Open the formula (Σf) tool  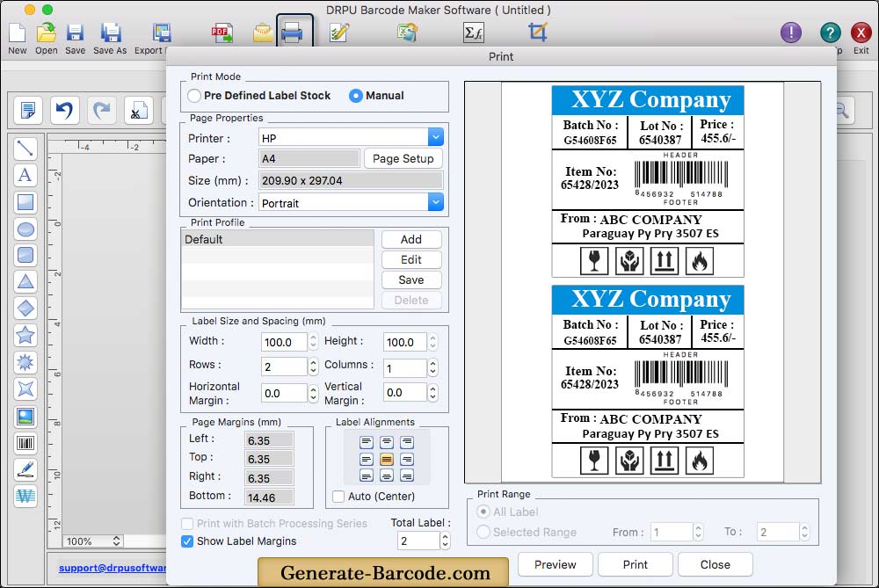[x=473, y=33]
